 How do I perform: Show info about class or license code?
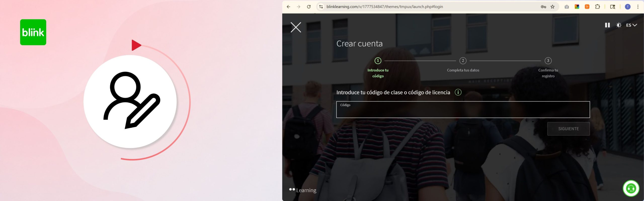tap(458, 92)
